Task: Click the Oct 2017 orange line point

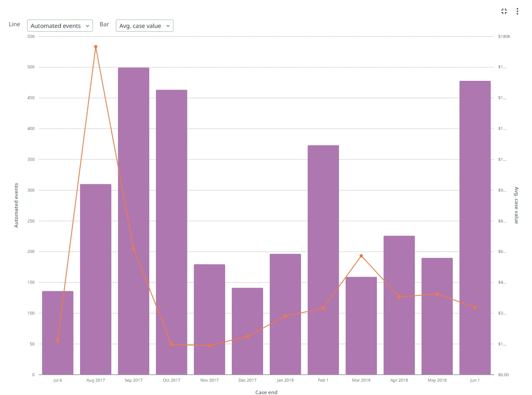Action: coord(171,345)
